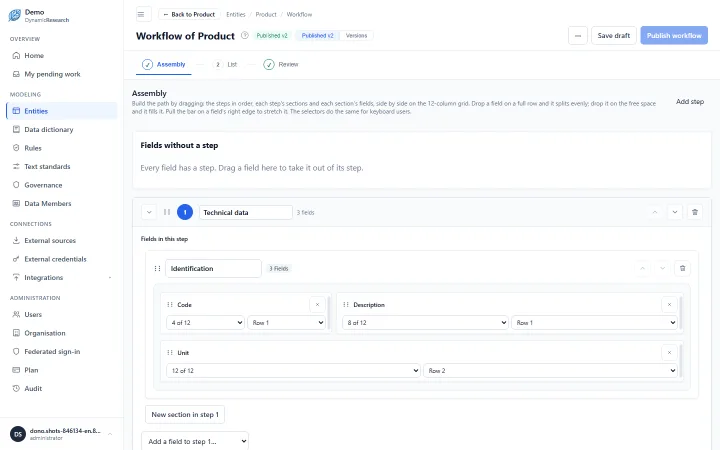Open the Code field Row 1 dropdown
This screenshot has height=450, width=720.
[x=287, y=323]
